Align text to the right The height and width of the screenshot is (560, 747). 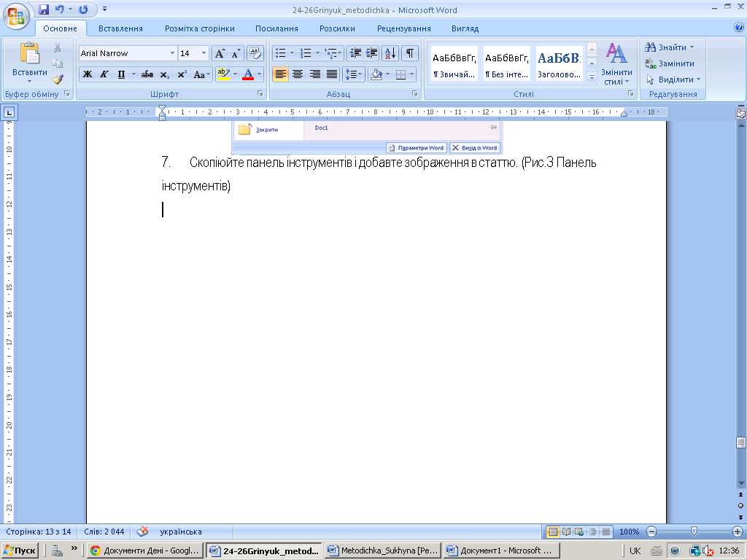click(314, 74)
